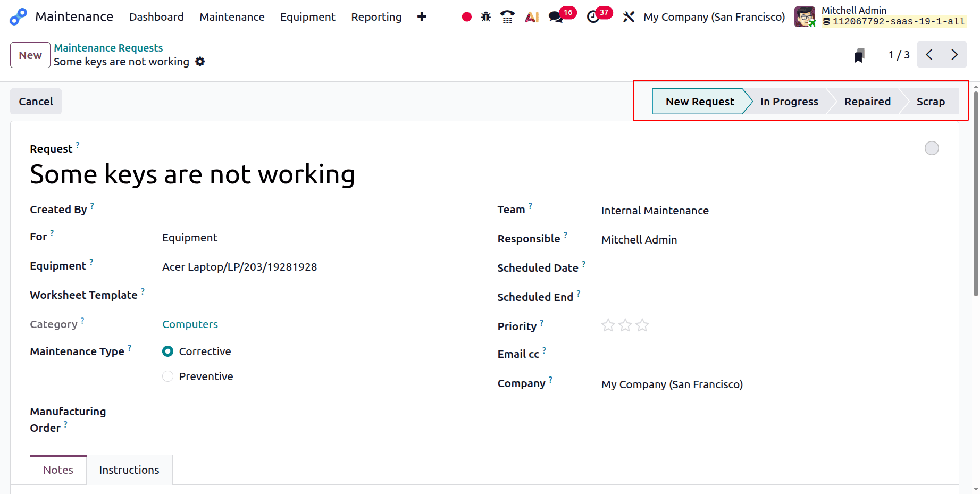This screenshot has height=494, width=980.
Task: Click help mark beside Scheduled Date
Action: coord(583,264)
